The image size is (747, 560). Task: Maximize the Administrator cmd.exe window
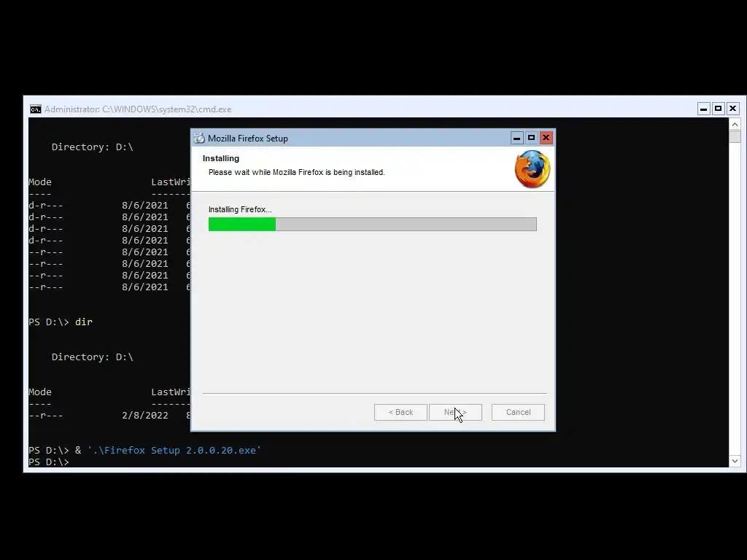[718, 109]
